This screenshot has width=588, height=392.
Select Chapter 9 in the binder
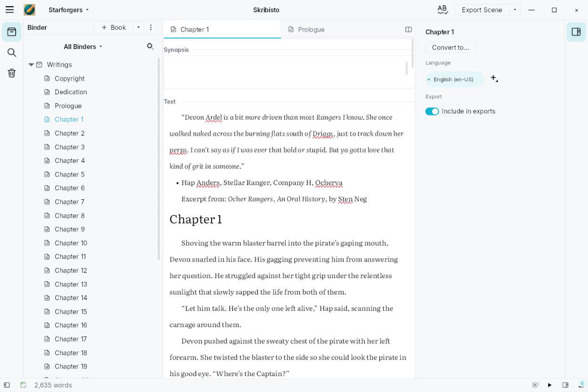70,229
